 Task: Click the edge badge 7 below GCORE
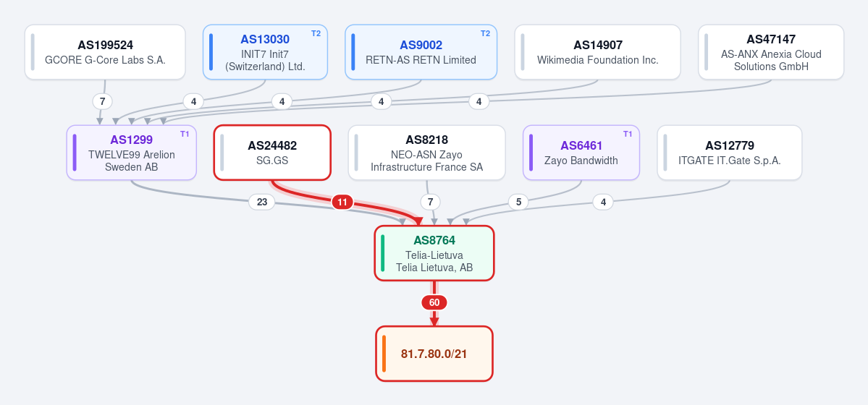pos(102,102)
